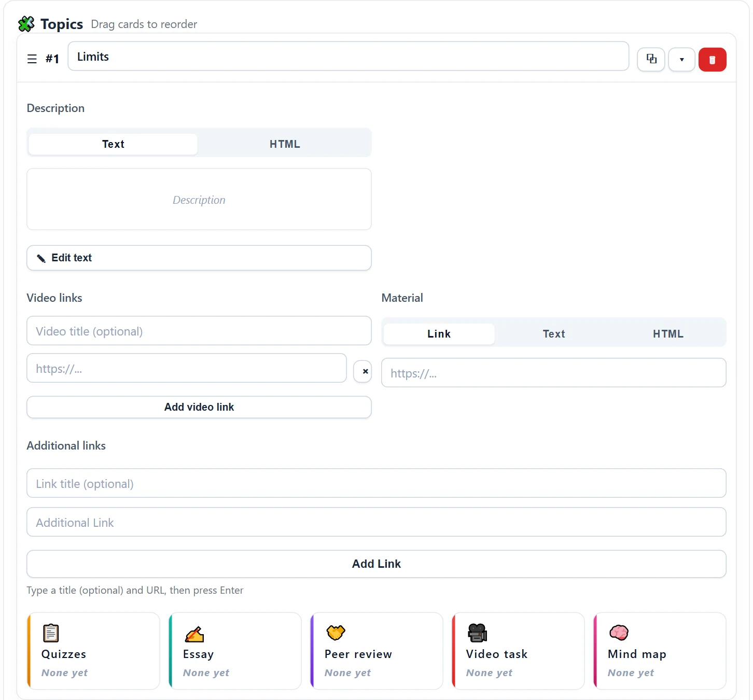Focus the Additional Link field

coord(376,522)
